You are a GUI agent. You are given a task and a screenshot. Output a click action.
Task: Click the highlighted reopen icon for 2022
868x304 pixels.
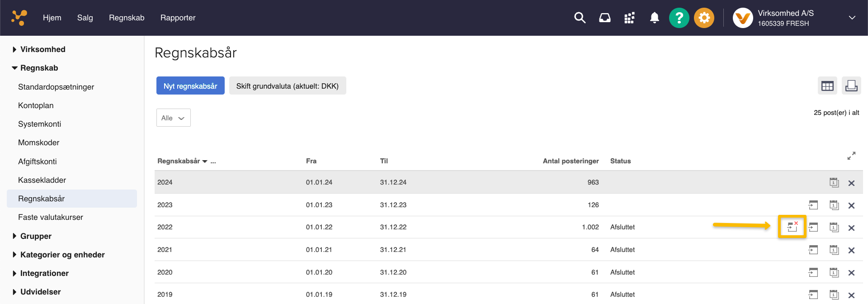(x=792, y=227)
